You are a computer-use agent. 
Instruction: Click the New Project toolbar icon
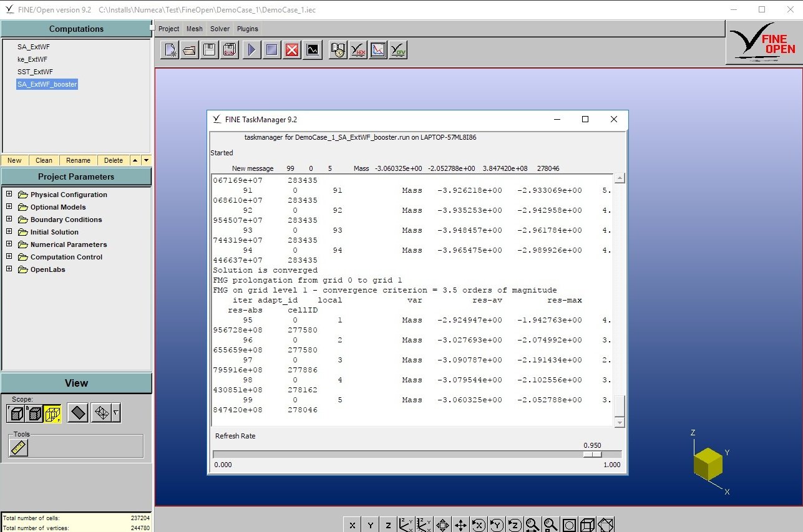170,50
